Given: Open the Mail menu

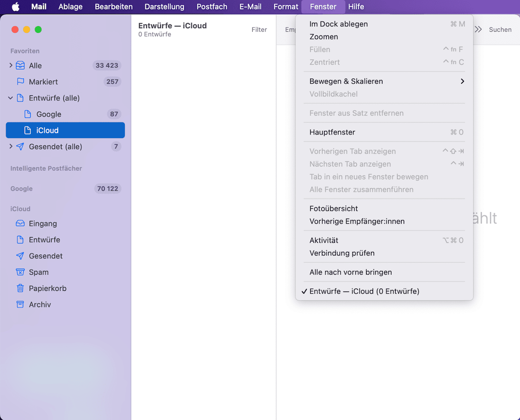Looking at the screenshot, I should coord(39,6).
